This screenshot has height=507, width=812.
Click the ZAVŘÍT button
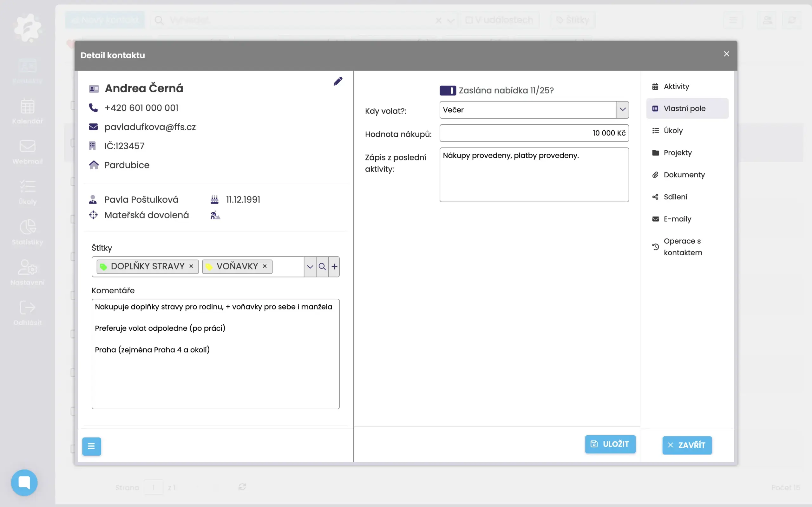[x=687, y=445]
